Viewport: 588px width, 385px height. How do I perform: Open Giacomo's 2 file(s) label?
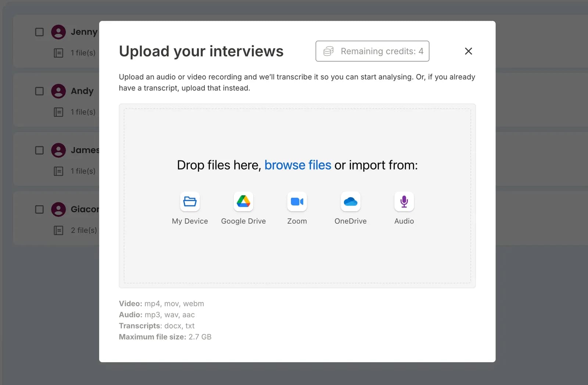coord(84,230)
